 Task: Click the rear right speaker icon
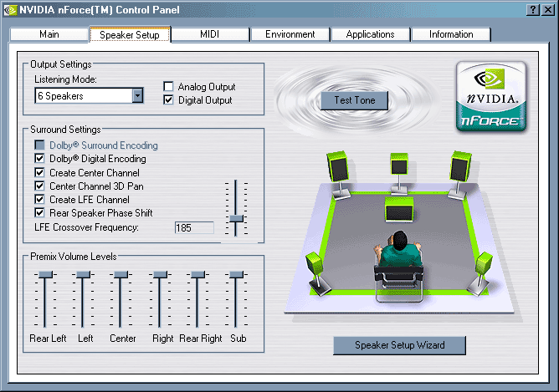(x=481, y=273)
